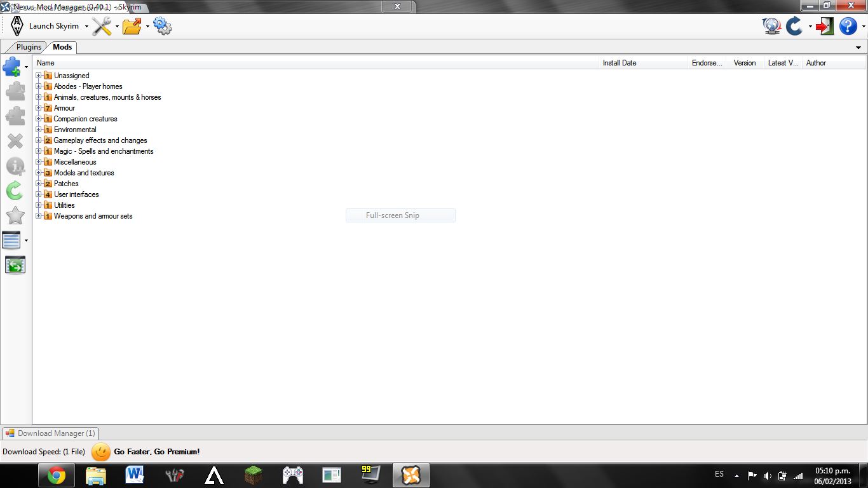This screenshot has width=868, height=488.
Task: Sort by the Author column header
Action: click(834, 63)
